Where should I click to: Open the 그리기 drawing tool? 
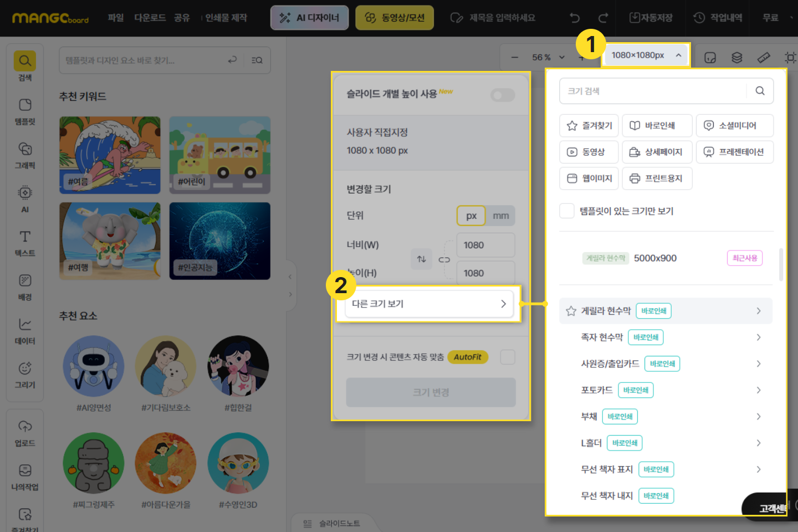coord(25,375)
